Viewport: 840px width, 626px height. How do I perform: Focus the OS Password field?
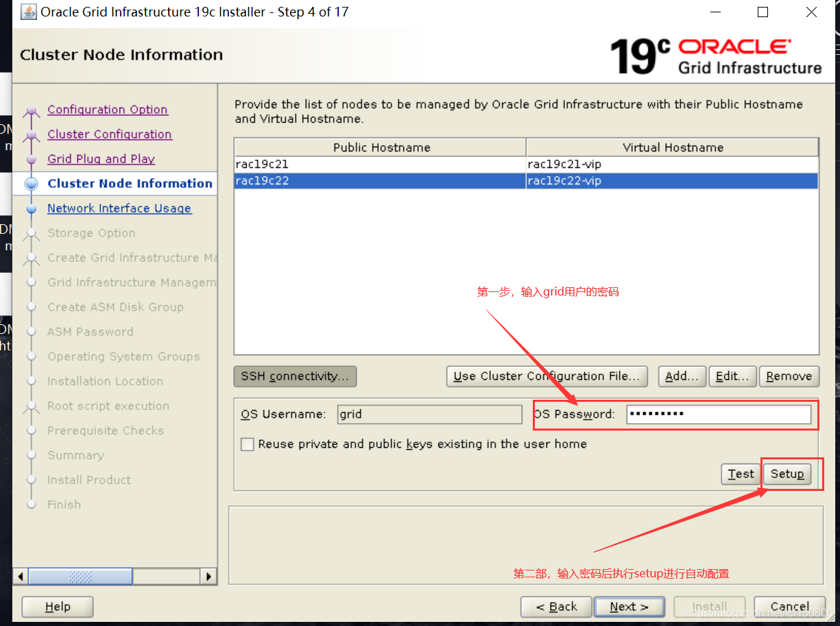719,414
